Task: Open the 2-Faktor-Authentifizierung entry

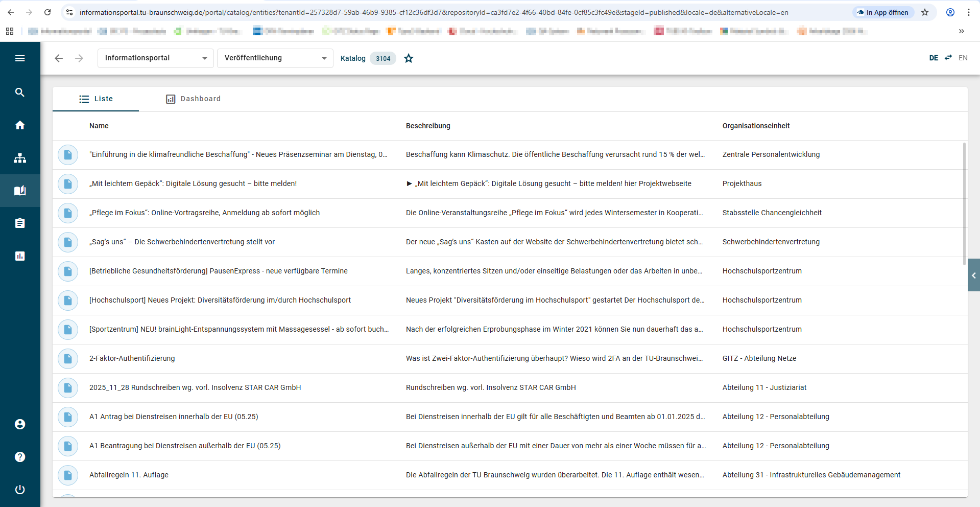Action: [132, 359]
